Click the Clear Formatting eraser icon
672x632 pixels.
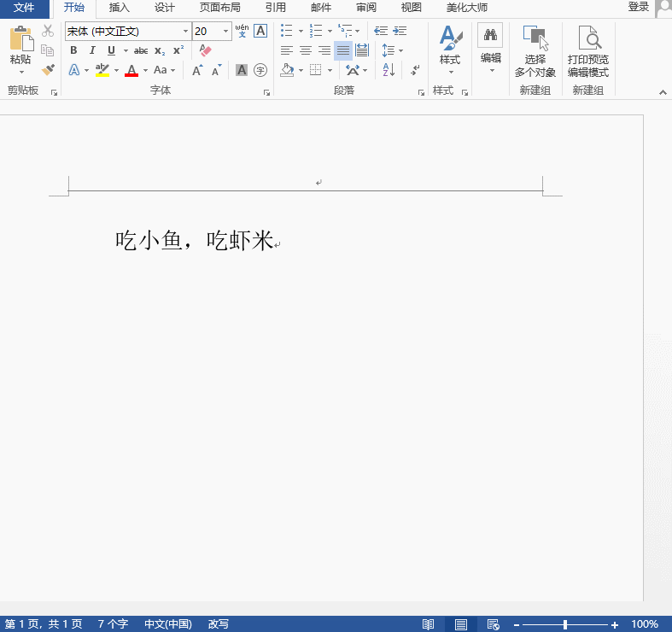[205, 50]
